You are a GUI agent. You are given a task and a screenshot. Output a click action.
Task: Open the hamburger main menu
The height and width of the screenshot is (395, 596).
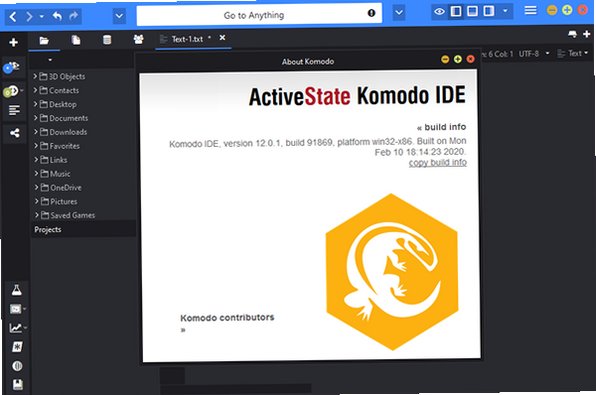click(531, 10)
